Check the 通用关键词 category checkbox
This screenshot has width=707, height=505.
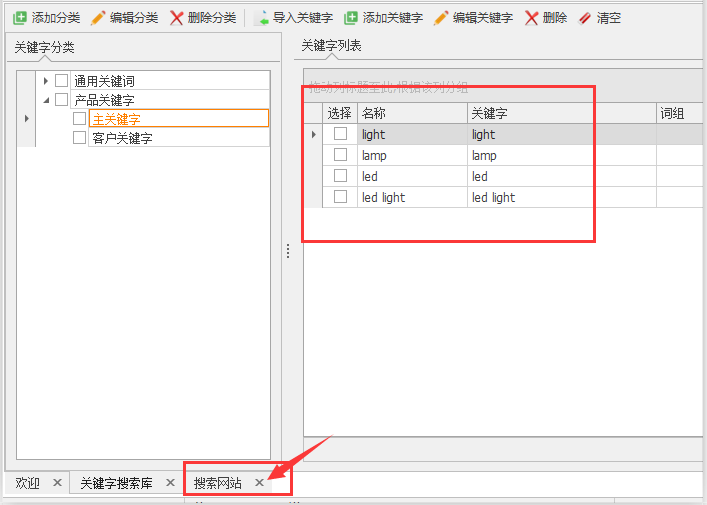click(x=62, y=81)
